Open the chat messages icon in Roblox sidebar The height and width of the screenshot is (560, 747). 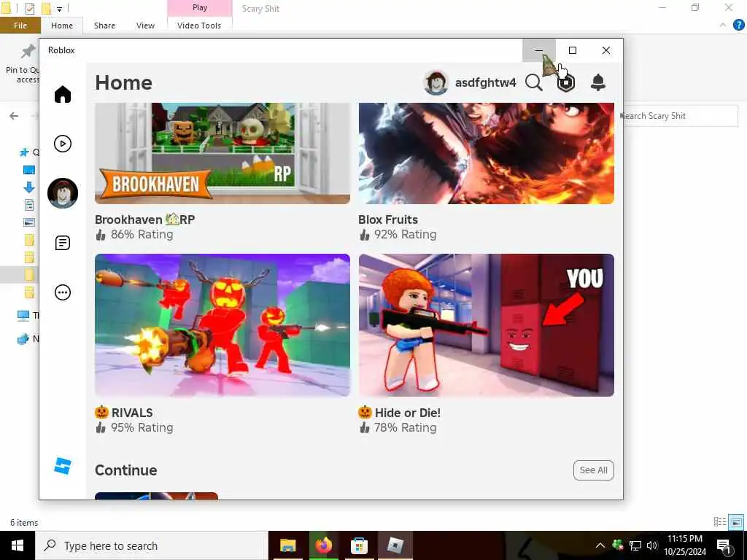[x=63, y=243]
